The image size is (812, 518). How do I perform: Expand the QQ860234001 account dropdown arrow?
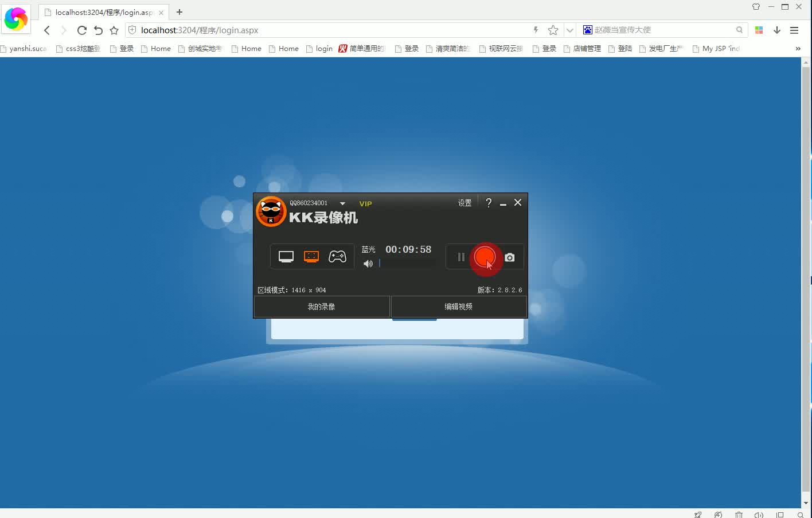pos(342,203)
